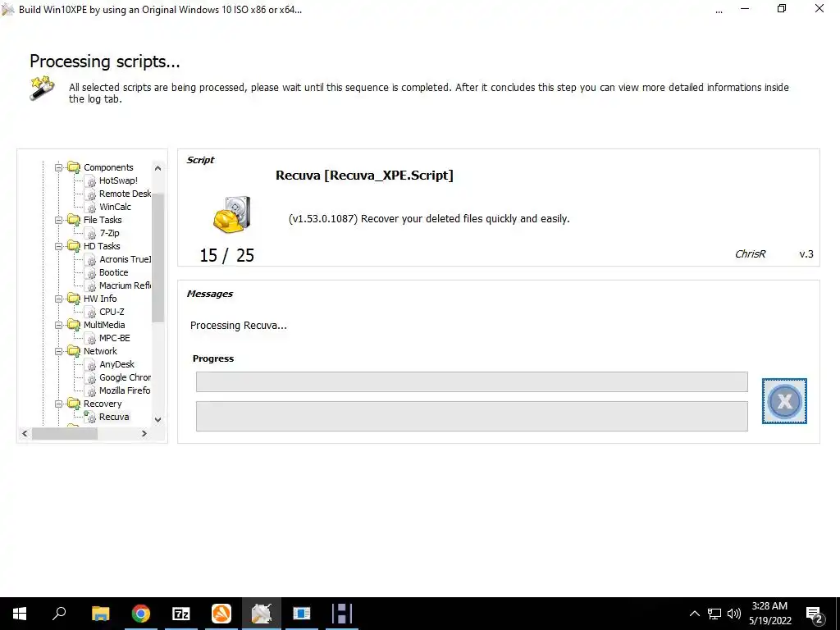This screenshot has width=840, height=630.
Task: Open the notification center icon
Action: [x=815, y=614]
